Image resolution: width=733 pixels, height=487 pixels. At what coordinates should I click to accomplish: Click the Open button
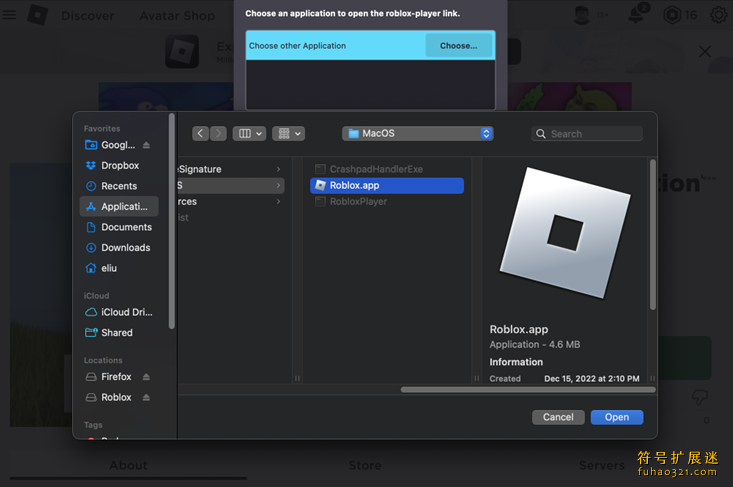click(617, 417)
